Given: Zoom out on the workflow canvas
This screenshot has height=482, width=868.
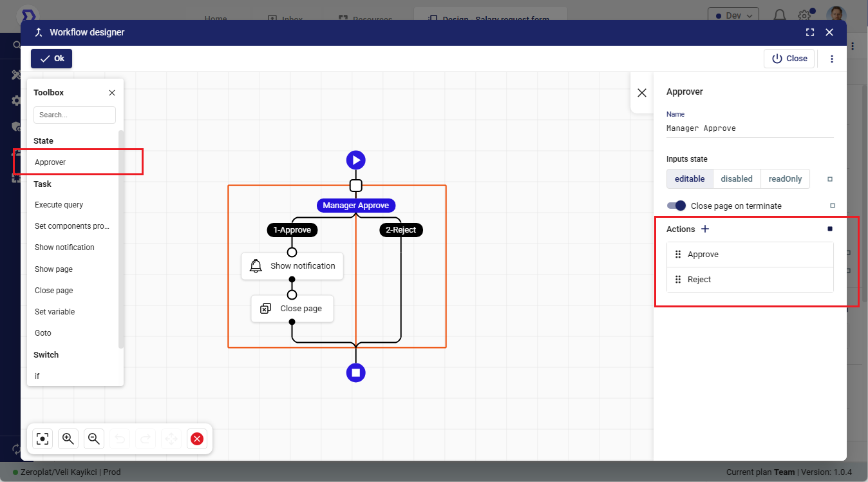Looking at the screenshot, I should [x=94, y=439].
